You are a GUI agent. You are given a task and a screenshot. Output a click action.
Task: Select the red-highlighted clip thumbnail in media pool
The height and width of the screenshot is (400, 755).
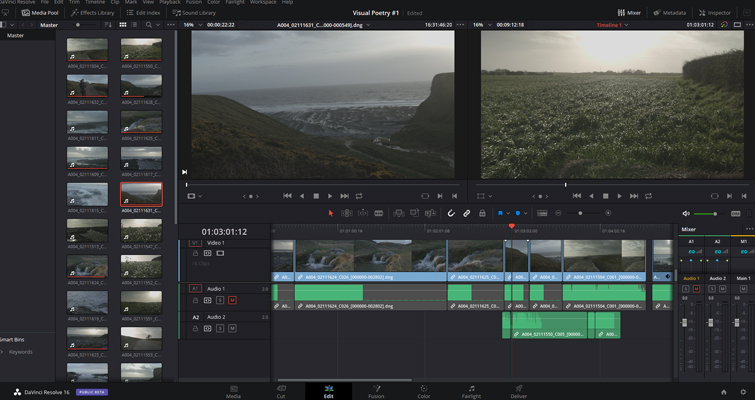point(141,193)
